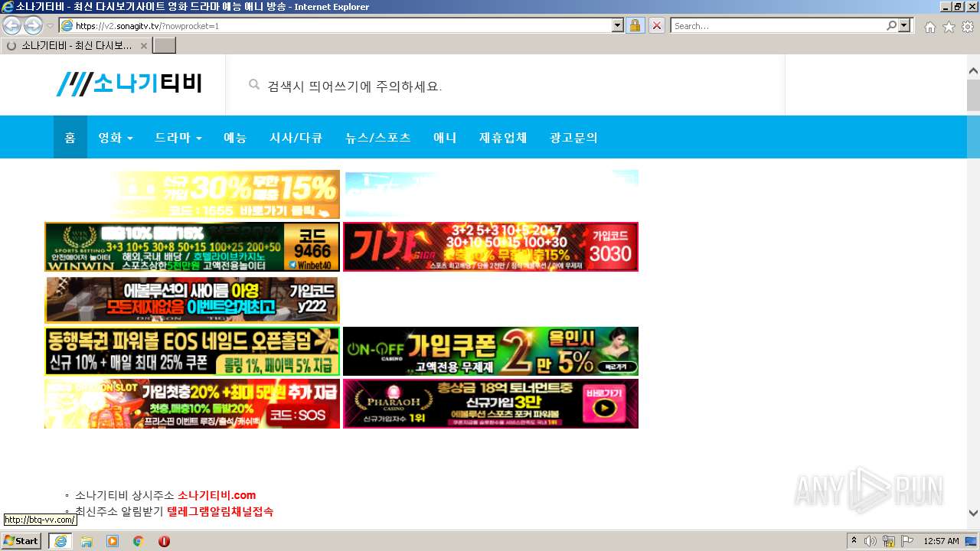The image size is (980, 551).
Task: Click the WINWIN code 9466 banner
Action: [x=192, y=246]
